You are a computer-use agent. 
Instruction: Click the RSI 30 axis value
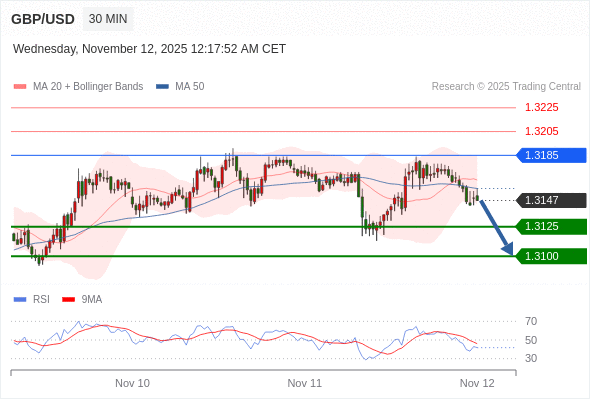pyautogui.click(x=531, y=358)
